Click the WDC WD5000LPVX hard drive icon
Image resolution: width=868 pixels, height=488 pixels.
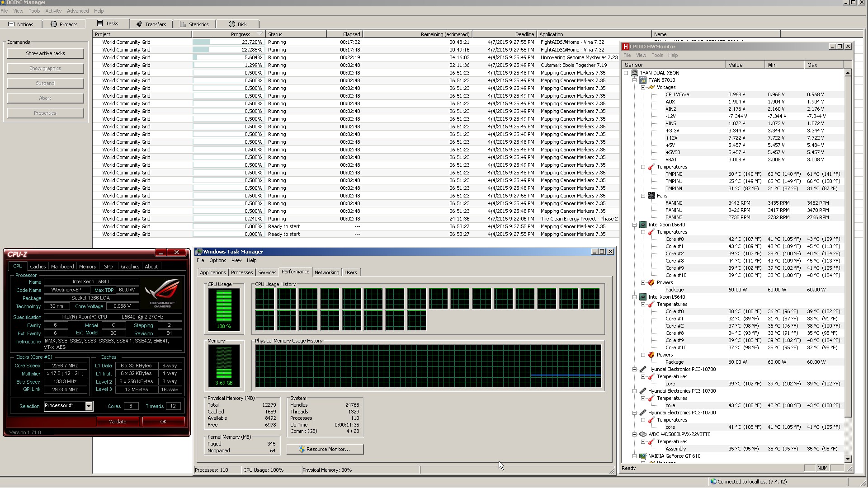[643, 434]
